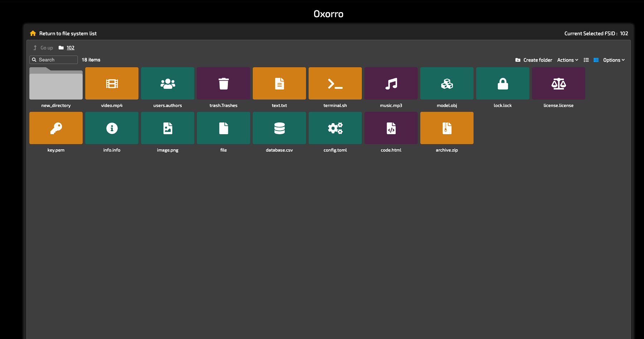Click the video.mp4 file name
644x339 pixels.
click(112, 106)
